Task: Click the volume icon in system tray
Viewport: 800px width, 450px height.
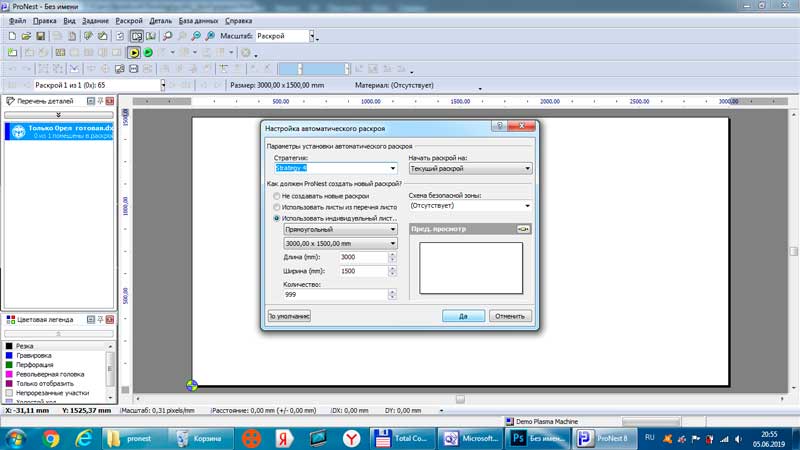Action: pyautogui.click(x=738, y=439)
